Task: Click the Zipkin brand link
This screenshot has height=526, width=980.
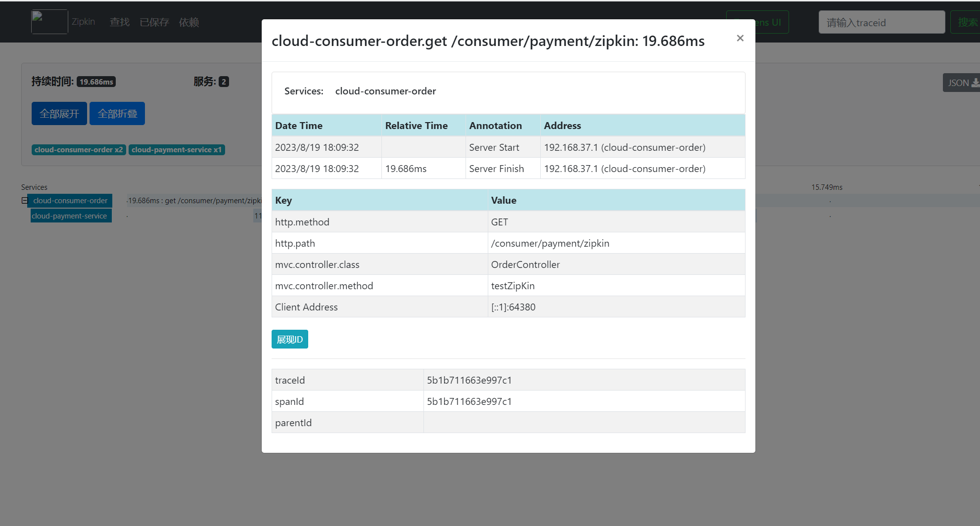Action: tap(83, 22)
